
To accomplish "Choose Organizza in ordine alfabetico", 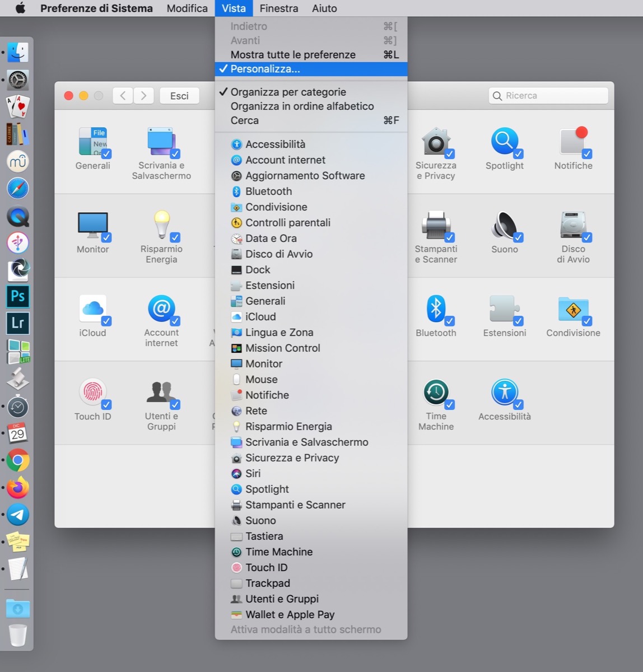I will (x=302, y=106).
